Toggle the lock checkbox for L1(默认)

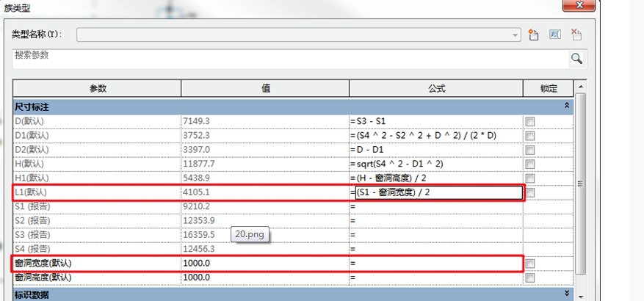(530, 192)
